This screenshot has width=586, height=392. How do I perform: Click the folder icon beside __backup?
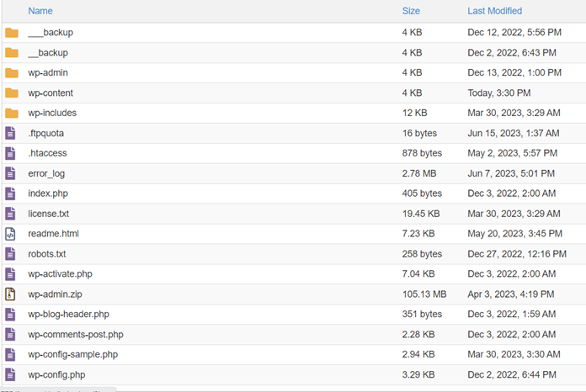(x=12, y=53)
